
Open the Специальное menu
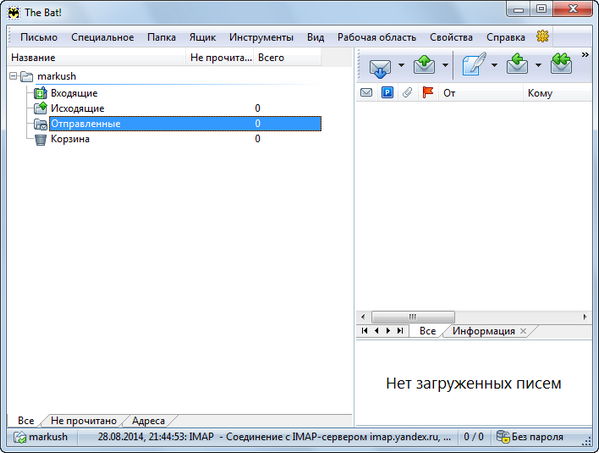tap(102, 37)
